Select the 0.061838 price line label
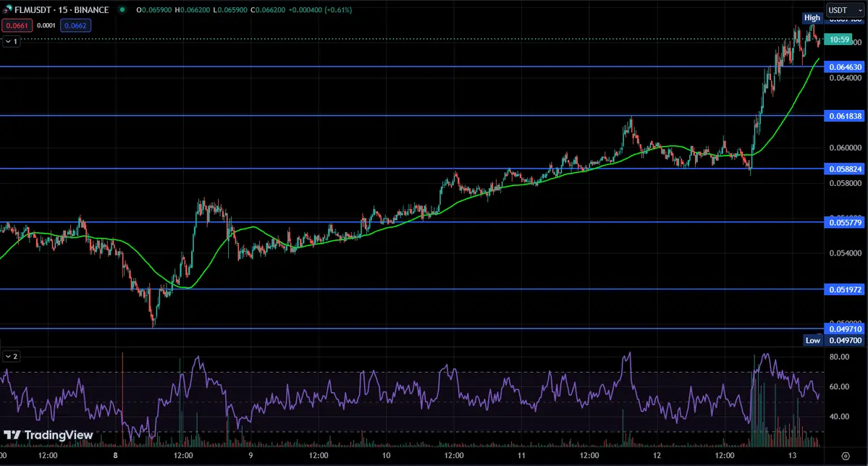The width and height of the screenshot is (868, 466). (x=845, y=116)
